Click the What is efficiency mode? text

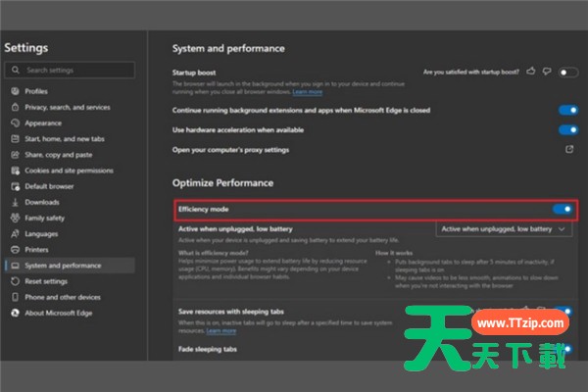click(213, 253)
